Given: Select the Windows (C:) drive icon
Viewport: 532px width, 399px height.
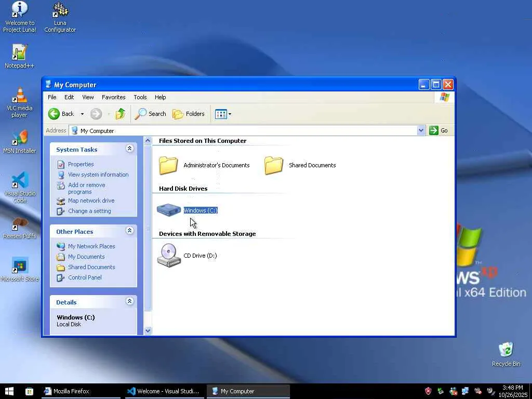Looking at the screenshot, I should (x=169, y=210).
